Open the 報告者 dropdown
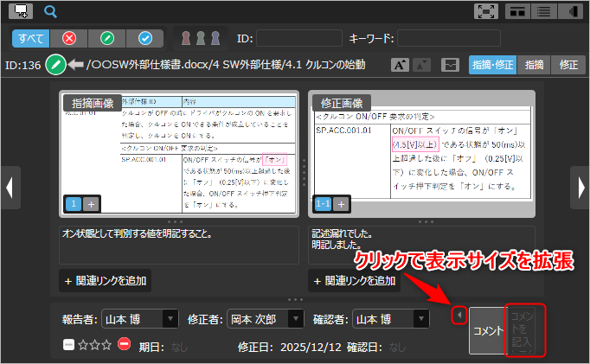This screenshot has width=590, height=364. point(139,318)
